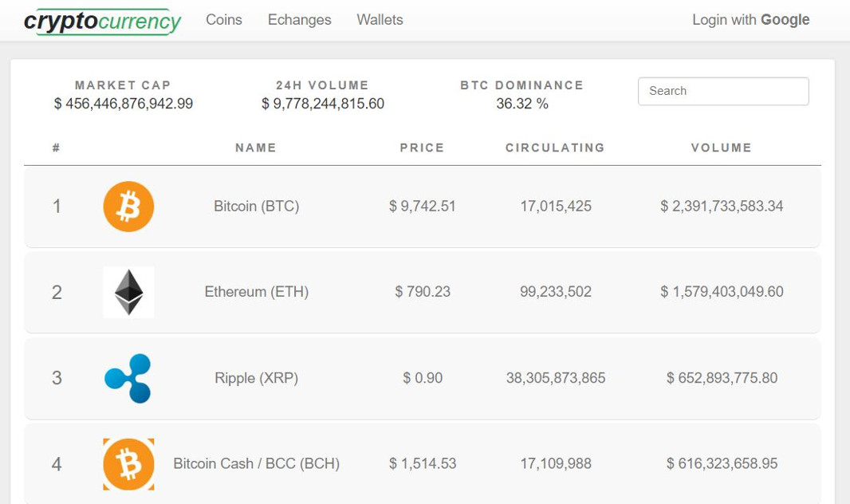
Task: Focus the Search input field
Action: pos(723,91)
